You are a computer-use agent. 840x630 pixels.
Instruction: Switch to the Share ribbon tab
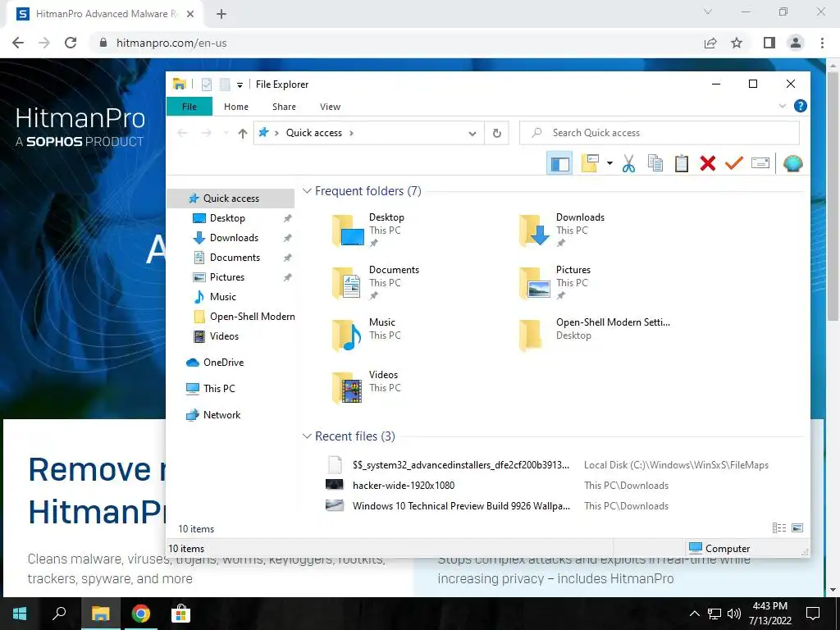[284, 107]
